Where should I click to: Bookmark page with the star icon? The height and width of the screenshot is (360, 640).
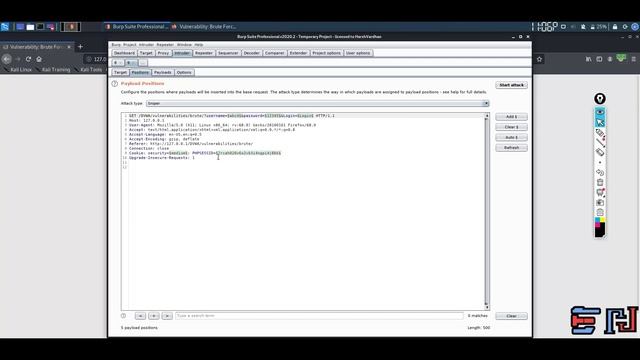(x=539, y=59)
